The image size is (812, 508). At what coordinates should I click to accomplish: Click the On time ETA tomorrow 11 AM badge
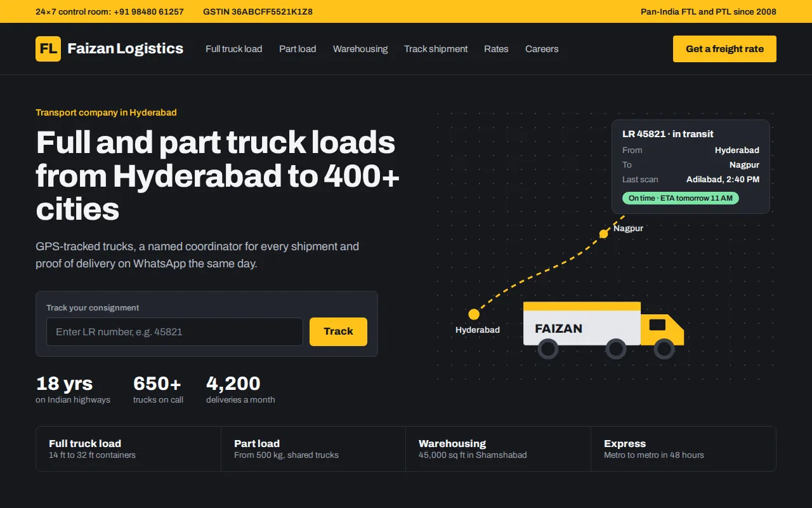pos(681,198)
